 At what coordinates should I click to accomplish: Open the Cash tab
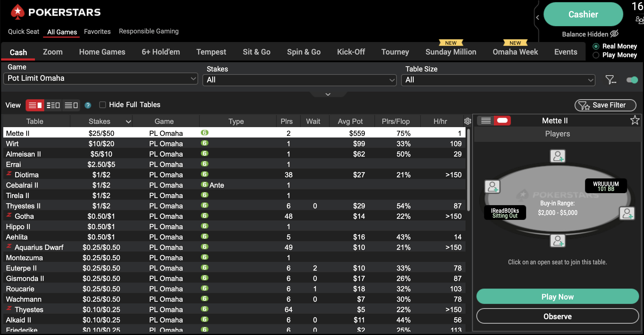pos(18,52)
